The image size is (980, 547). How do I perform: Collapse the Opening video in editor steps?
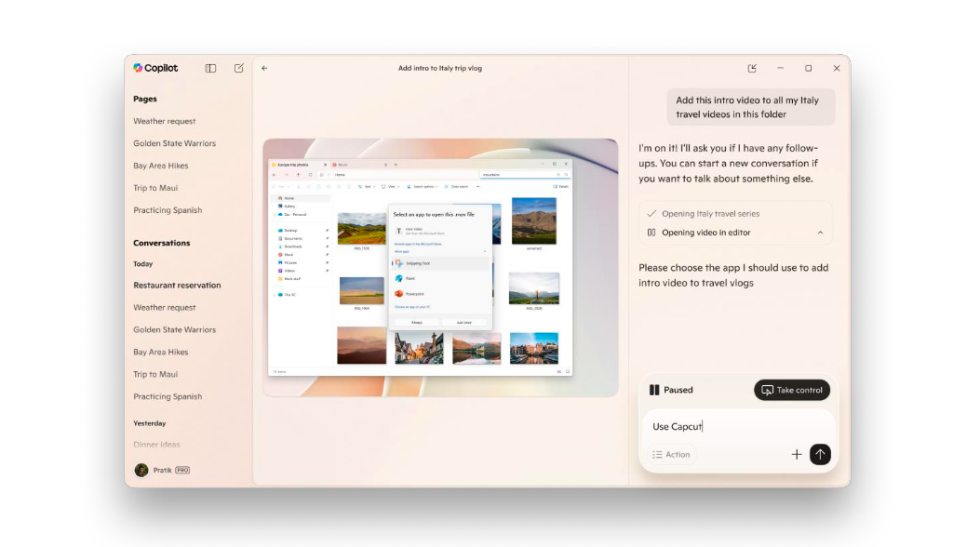point(820,233)
